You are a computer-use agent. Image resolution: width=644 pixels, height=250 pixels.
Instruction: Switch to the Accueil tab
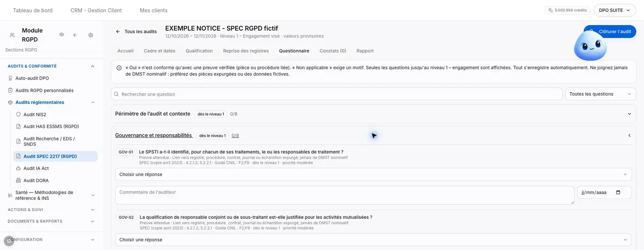[126, 51]
